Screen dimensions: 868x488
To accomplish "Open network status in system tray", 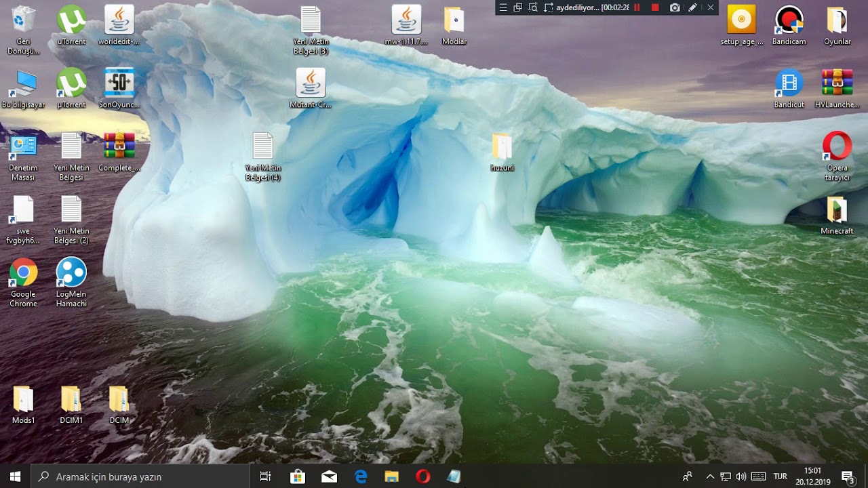I will point(726,476).
